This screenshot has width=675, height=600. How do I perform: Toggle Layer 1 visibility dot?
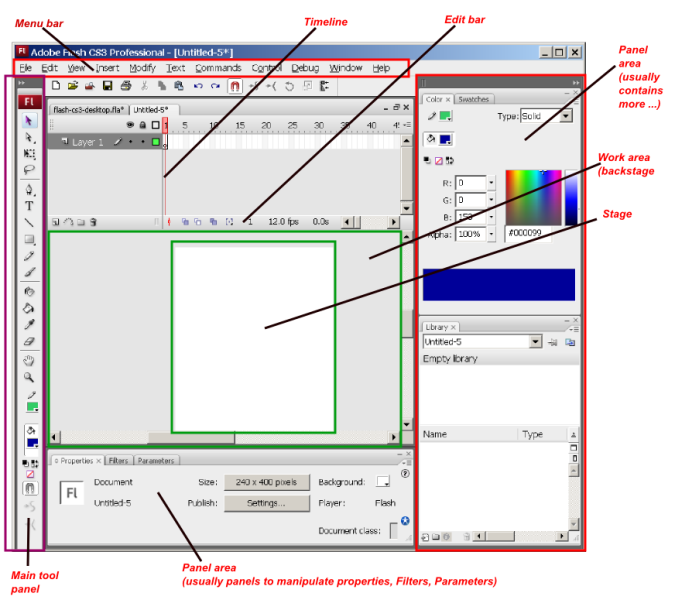[x=130, y=142]
